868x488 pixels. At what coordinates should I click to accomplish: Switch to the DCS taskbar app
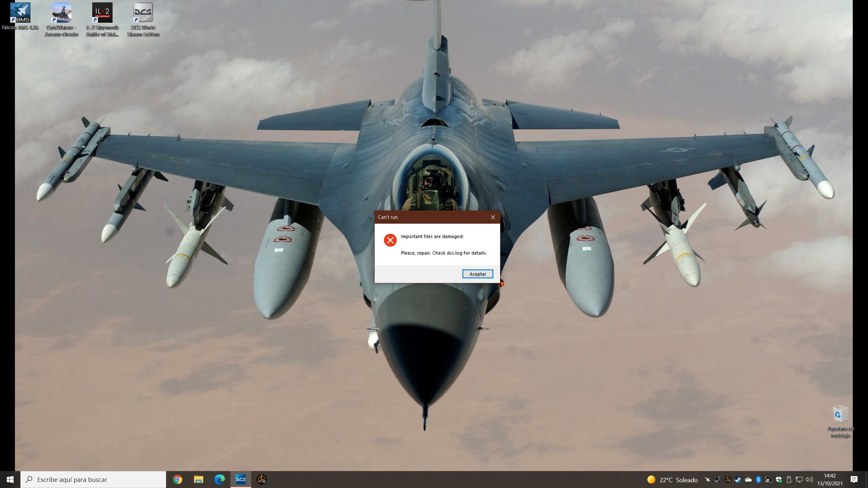click(x=241, y=480)
